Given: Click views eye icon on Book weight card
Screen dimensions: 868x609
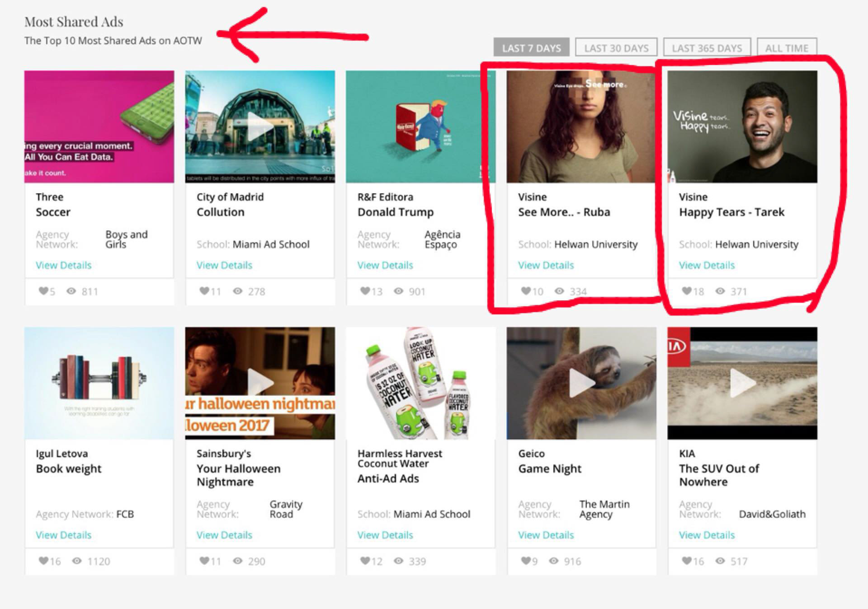Looking at the screenshot, I should tap(77, 561).
